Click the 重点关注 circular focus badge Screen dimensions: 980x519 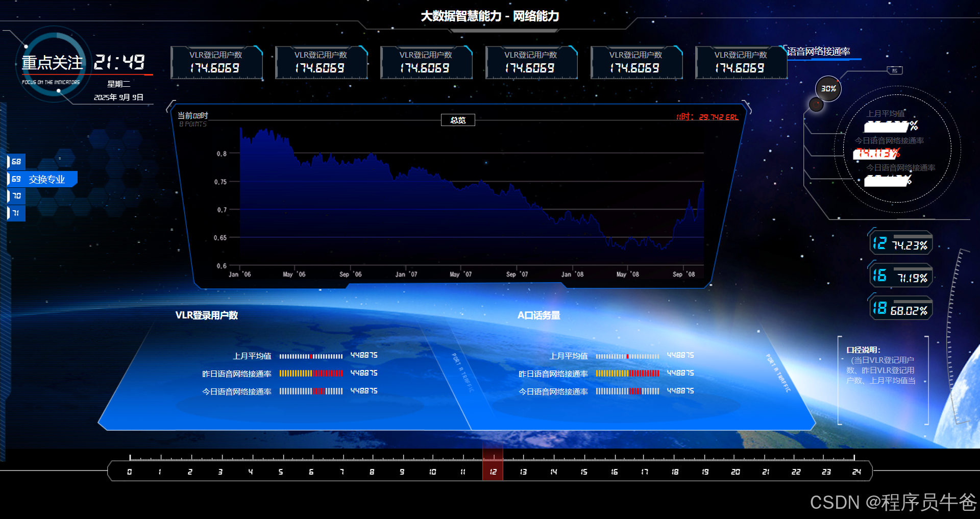54,64
